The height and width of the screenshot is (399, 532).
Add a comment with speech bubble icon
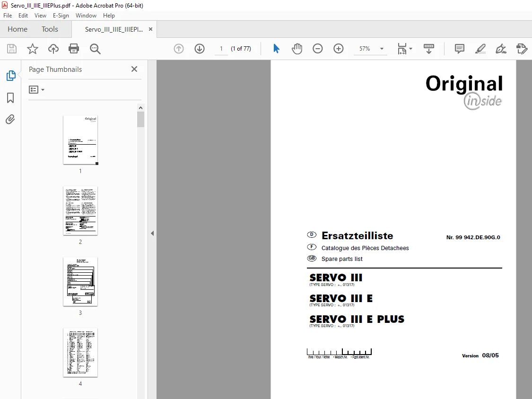(x=459, y=49)
